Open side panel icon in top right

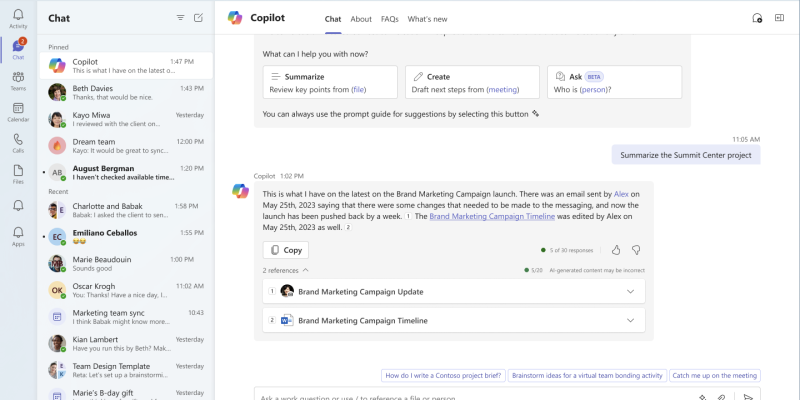(779, 18)
